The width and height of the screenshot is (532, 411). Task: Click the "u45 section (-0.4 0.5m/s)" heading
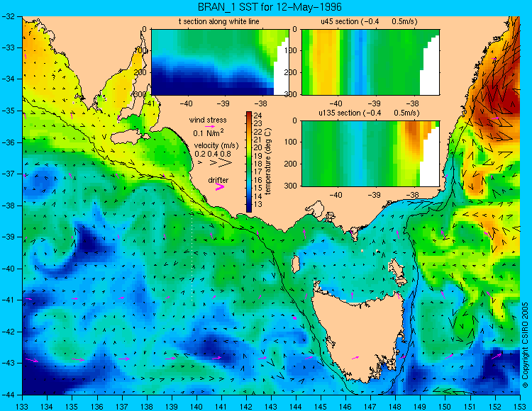click(369, 21)
